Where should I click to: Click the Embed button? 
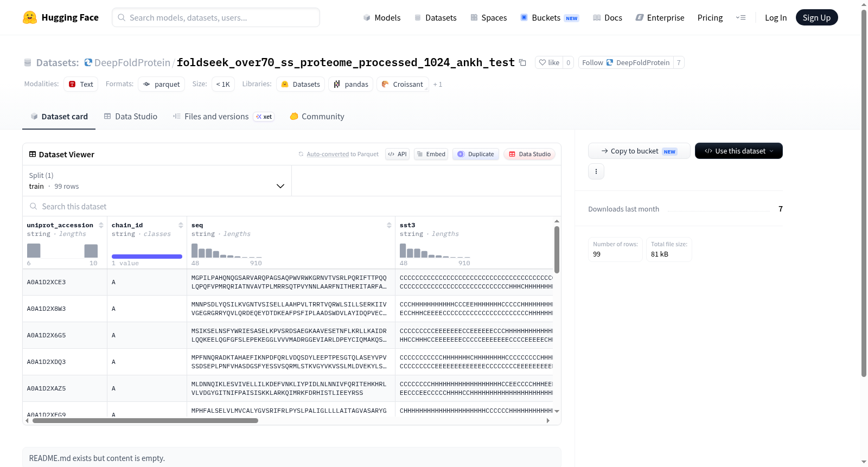[x=431, y=154]
